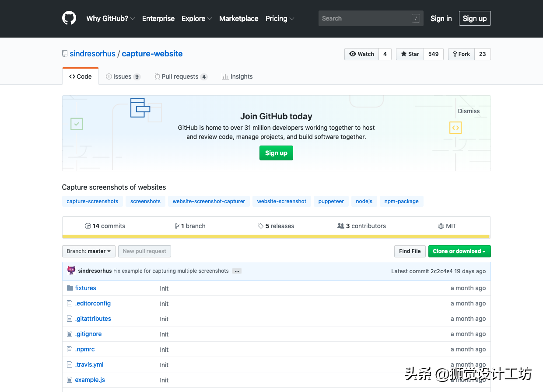
Task: Click the example.js file icon
Action: pos(70,380)
